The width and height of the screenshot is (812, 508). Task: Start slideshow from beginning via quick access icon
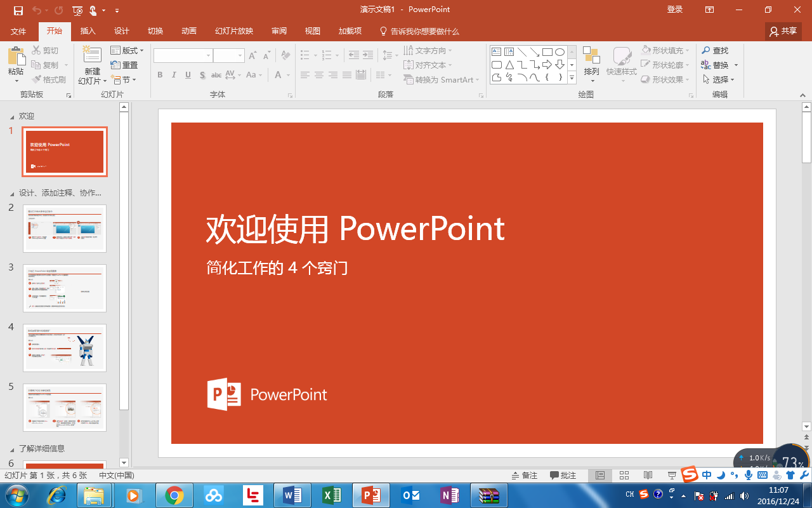click(77, 10)
